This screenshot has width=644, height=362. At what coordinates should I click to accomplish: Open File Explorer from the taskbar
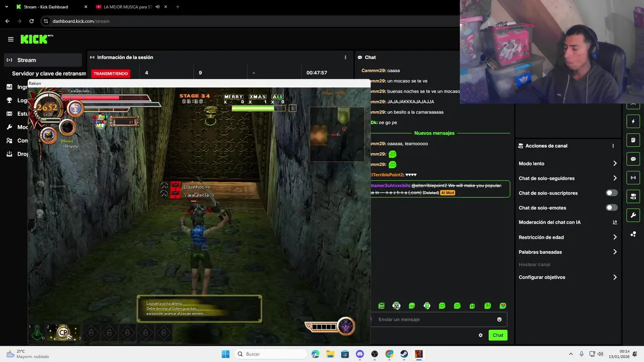pyautogui.click(x=330, y=354)
